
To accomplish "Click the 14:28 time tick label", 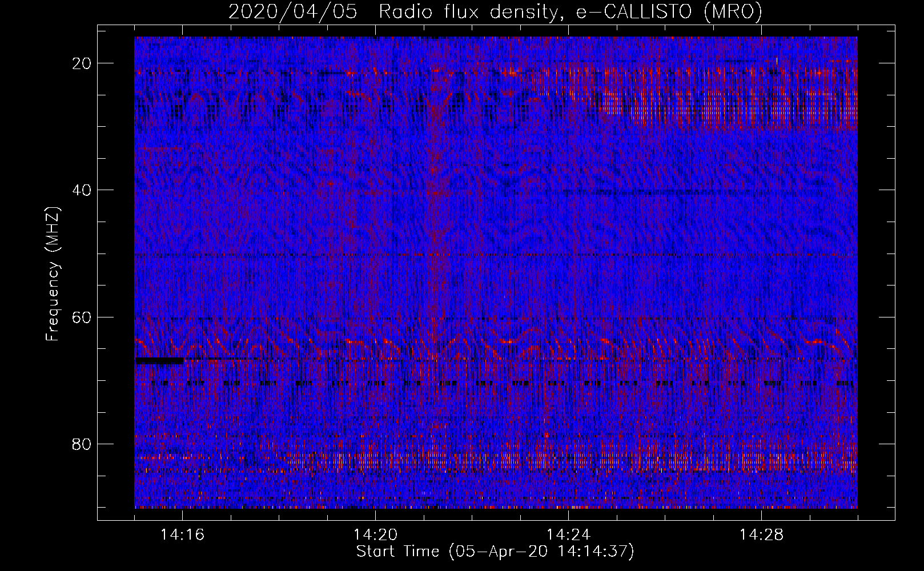I will click(x=761, y=535).
